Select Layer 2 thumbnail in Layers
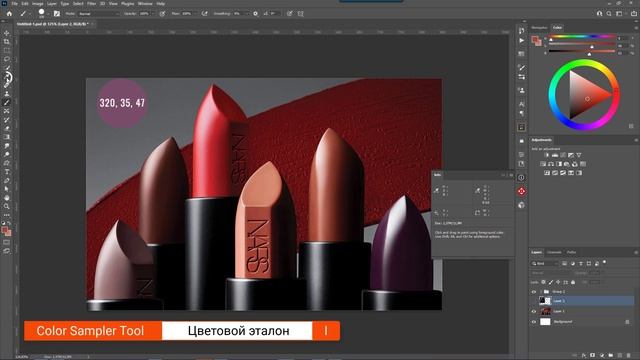 pos(545,301)
